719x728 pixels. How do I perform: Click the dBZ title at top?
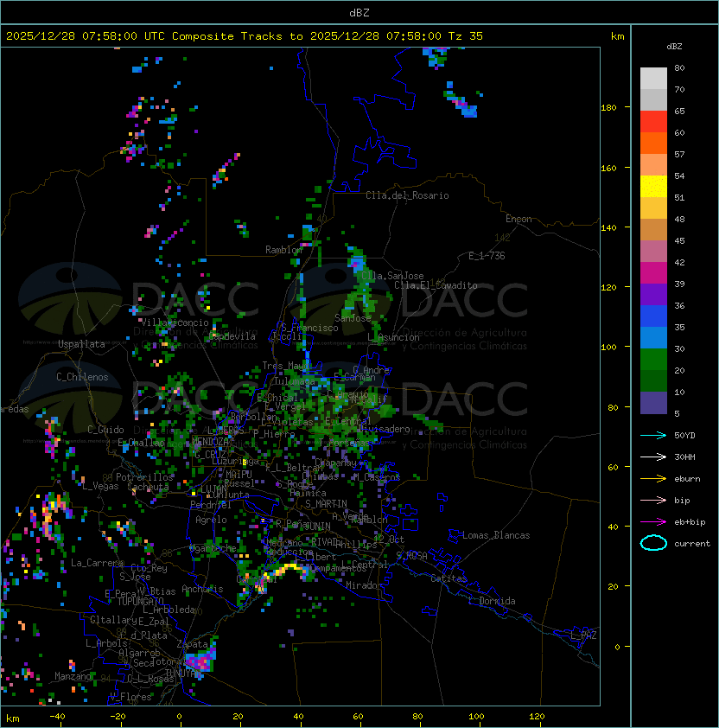[359, 13]
